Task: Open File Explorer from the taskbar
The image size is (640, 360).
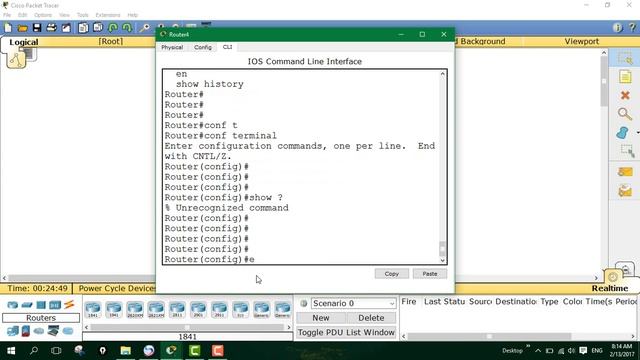Action: (125, 351)
